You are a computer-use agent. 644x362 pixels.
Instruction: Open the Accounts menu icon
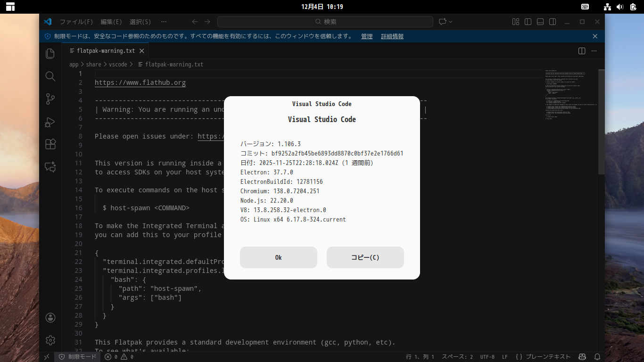pyautogui.click(x=50, y=318)
